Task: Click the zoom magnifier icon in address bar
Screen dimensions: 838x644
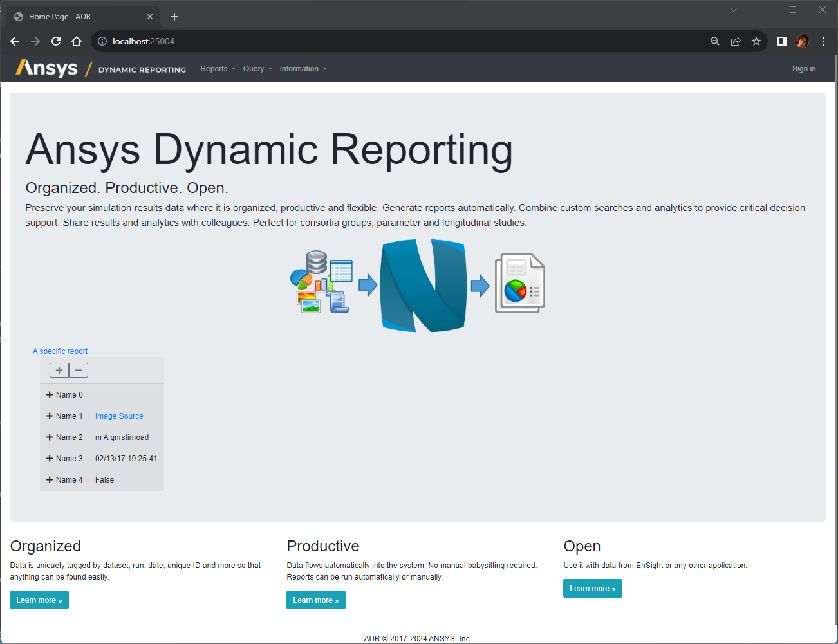Action: coord(715,41)
